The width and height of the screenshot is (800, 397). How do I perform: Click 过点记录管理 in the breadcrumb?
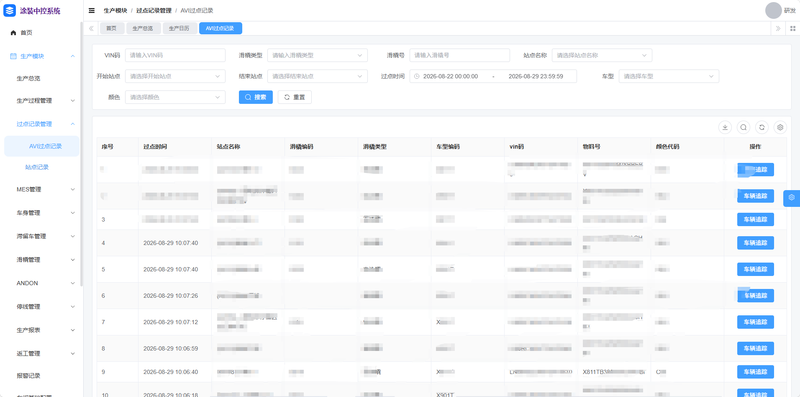pos(154,10)
